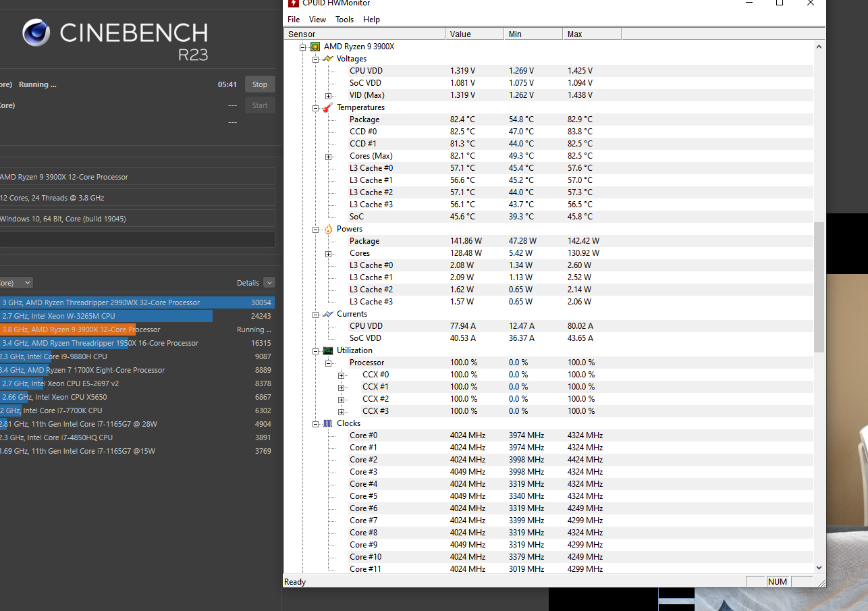Open the Tools menu in HWMonitor
This screenshot has height=611, width=868.
[344, 20]
